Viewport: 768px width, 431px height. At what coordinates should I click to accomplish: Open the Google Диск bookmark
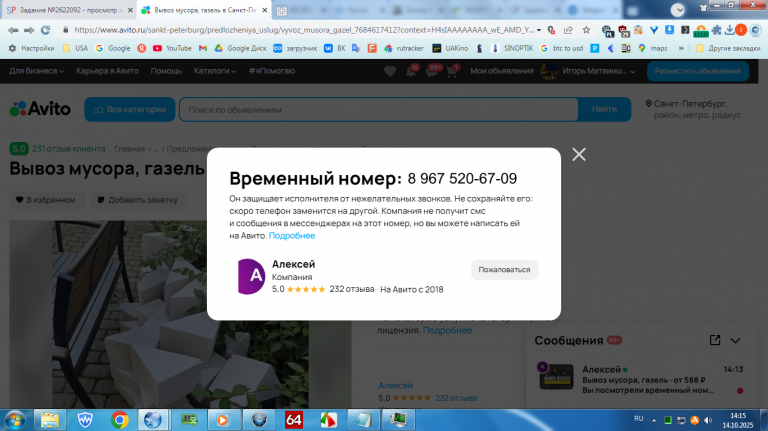[240, 48]
